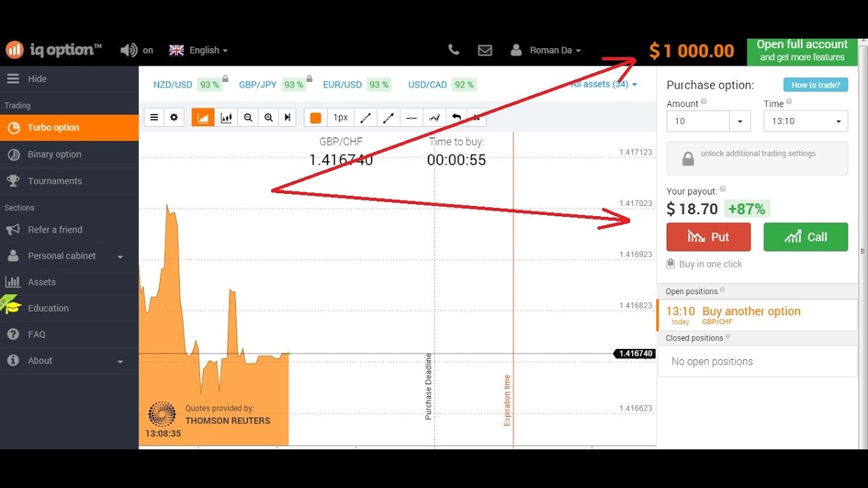Screen dimensions: 868x488
Task: Click the Your payout help icon
Action: (722, 190)
